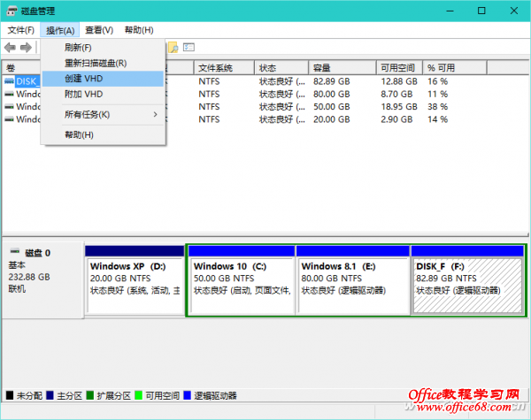
Task: Sort by the 状态 column header
Action: pyautogui.click(x=281, y=68)
